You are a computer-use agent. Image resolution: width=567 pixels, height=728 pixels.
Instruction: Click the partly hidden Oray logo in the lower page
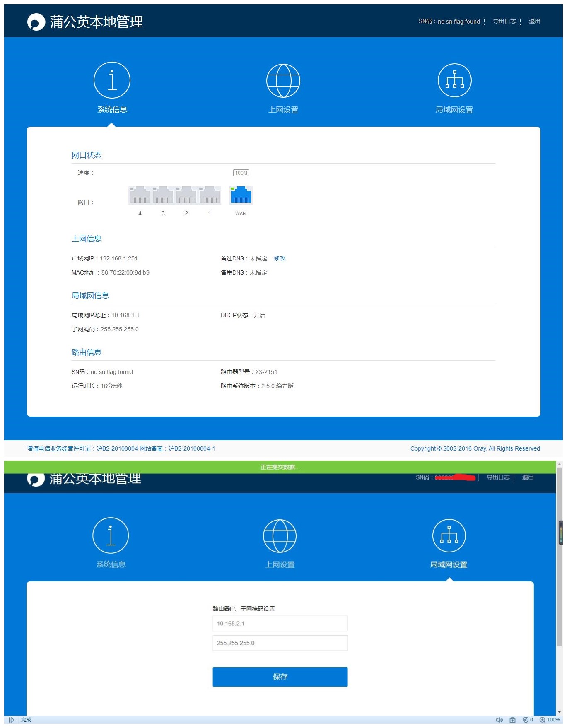click(36, 479)
